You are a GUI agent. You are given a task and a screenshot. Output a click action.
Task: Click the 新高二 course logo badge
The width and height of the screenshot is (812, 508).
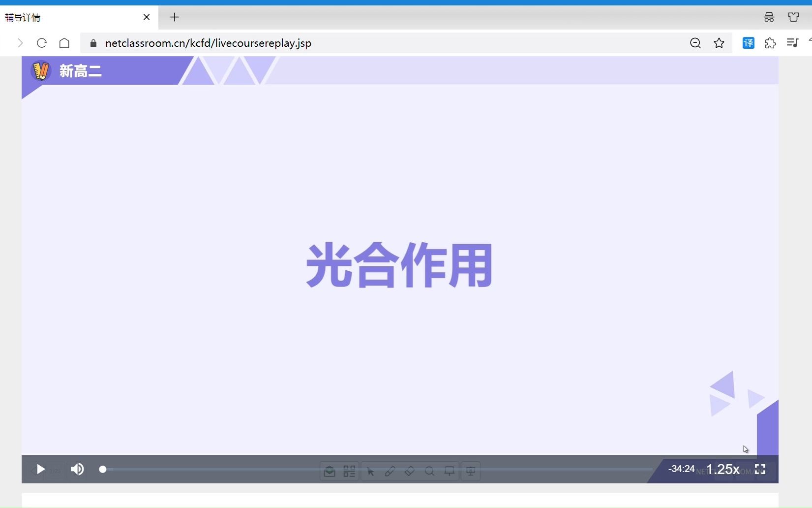coord(41,71)
